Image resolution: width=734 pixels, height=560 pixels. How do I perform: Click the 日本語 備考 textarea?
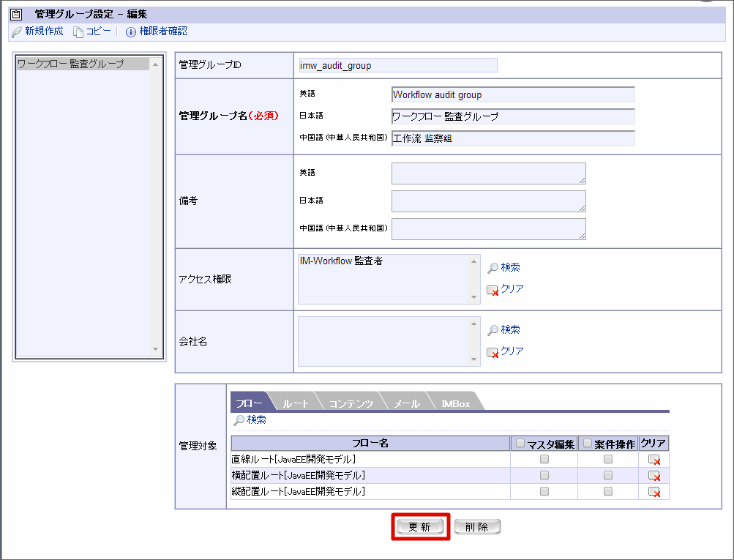[489, 201]
